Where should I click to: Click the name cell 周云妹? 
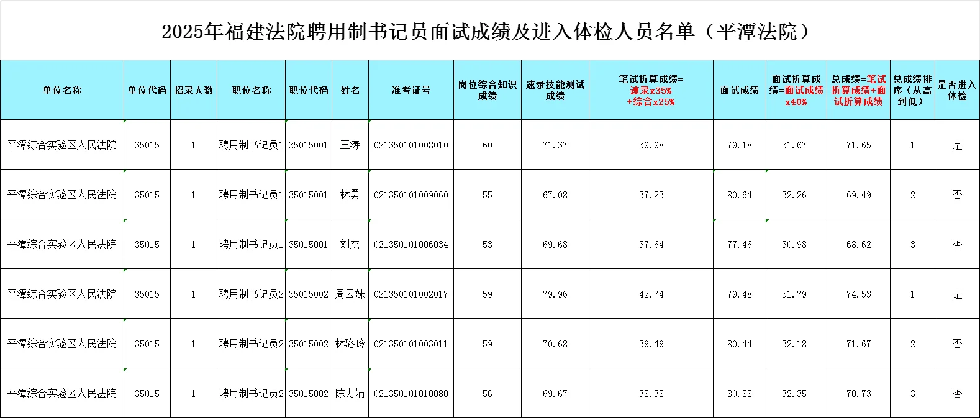tap(350, 294)
